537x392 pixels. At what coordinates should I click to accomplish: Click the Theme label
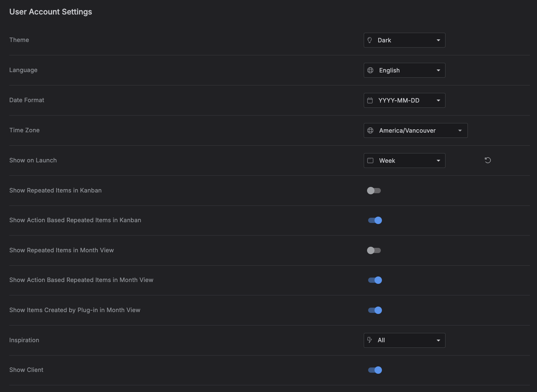click(x=19, y=40)
